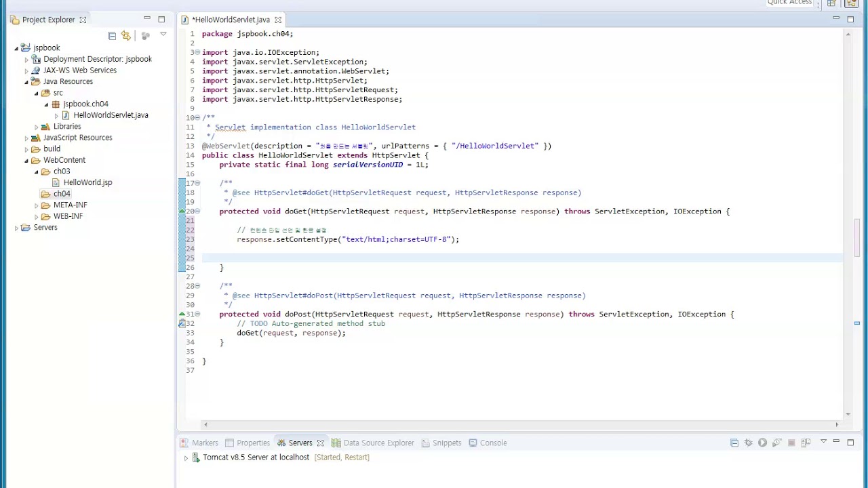Click the Start server play icon

tap(762, 443)
